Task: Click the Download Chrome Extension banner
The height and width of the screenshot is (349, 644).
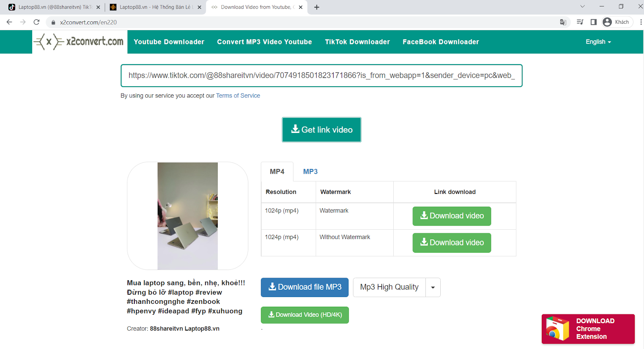Action: click(588, 329)
